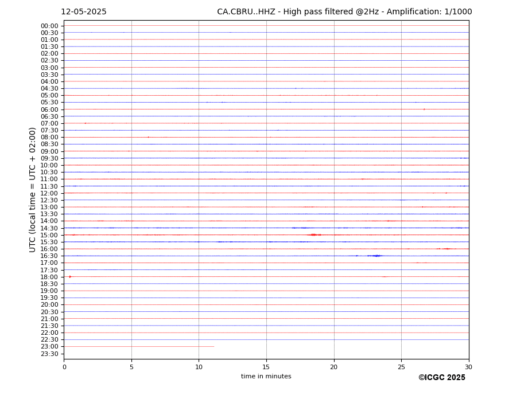Select the 22:30 time row label
The height and width of the screenshot is (399, 532).
pos(49,340)
